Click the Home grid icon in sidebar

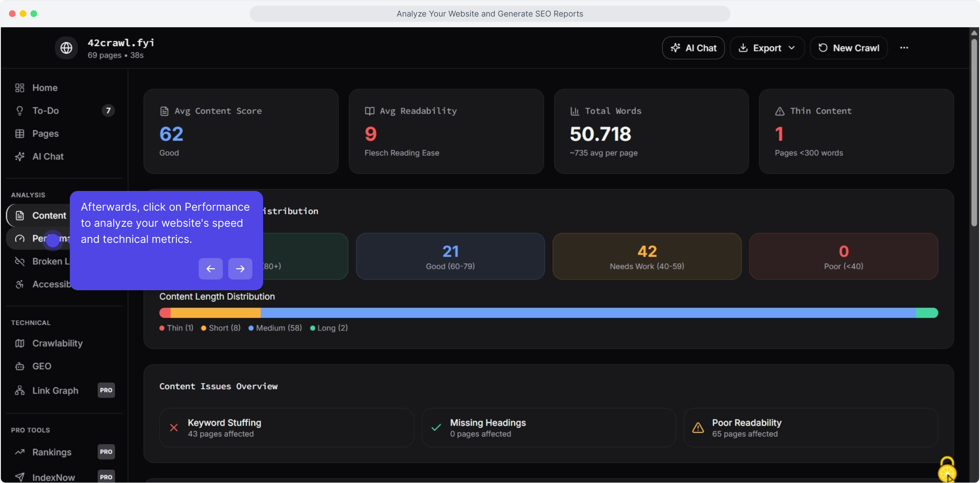click(x=20, y=88)
